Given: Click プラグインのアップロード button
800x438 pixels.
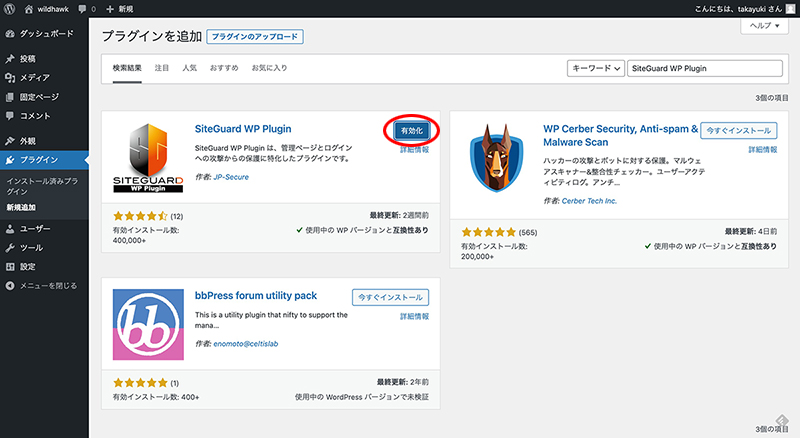Looking at the screenshot, I should [x=254, y=37].
